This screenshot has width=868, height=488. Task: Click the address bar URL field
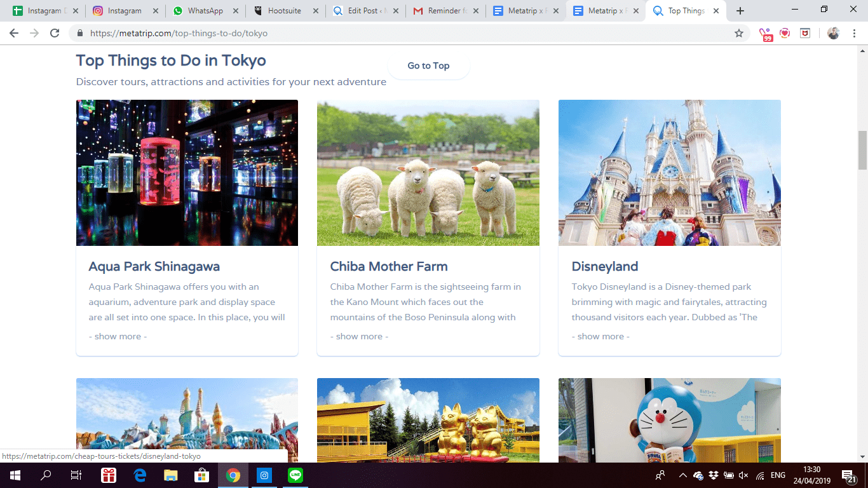click(x=407, y=33)
